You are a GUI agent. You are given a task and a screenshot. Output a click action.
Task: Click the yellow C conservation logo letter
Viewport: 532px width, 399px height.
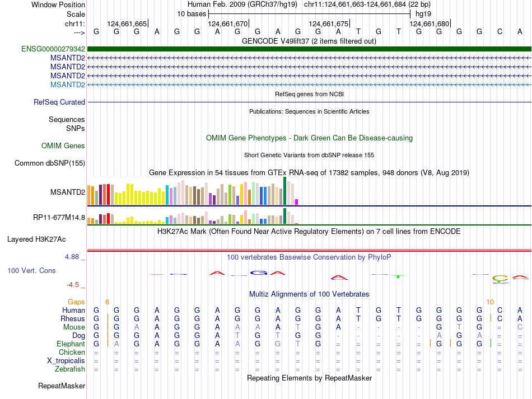click(x=500, y=279)
